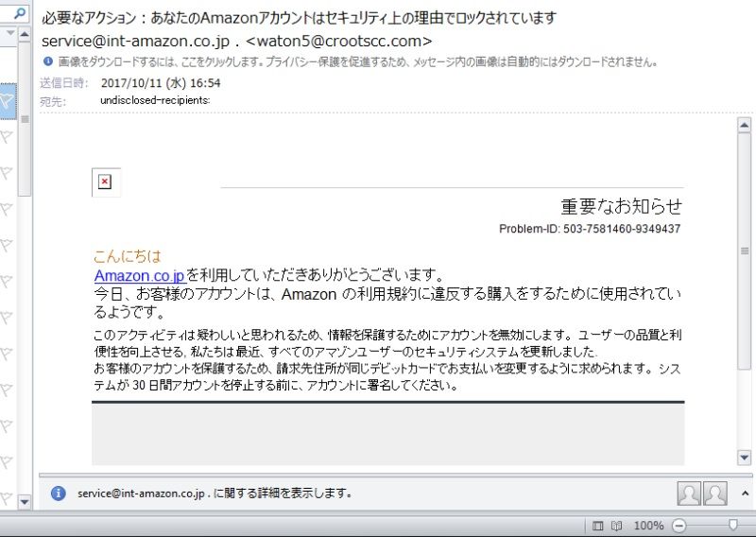
Task: Click the info bar to download pictures
Action: pyautogui.click(x=358, y=61)
